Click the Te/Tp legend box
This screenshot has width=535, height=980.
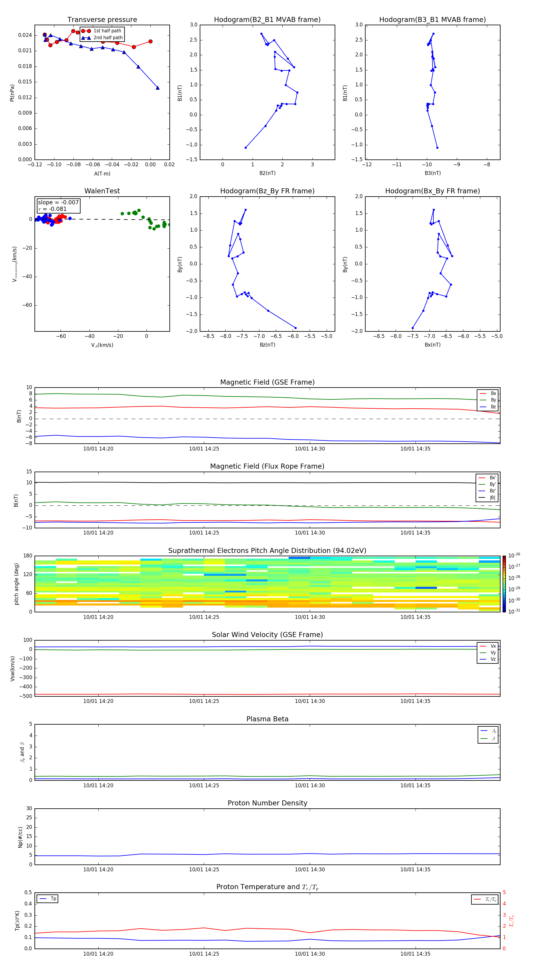[485, 900]
